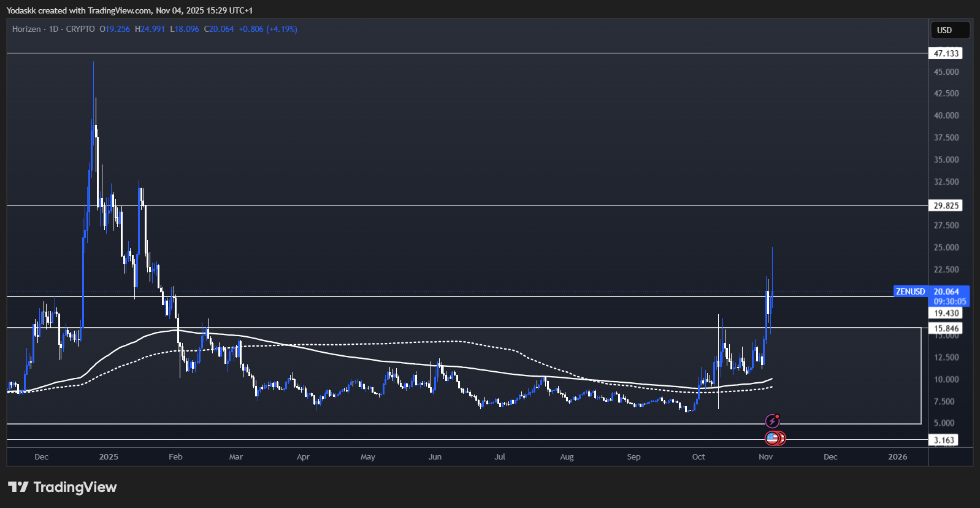Click the C20.064 close value in legend

click(219, 29)
